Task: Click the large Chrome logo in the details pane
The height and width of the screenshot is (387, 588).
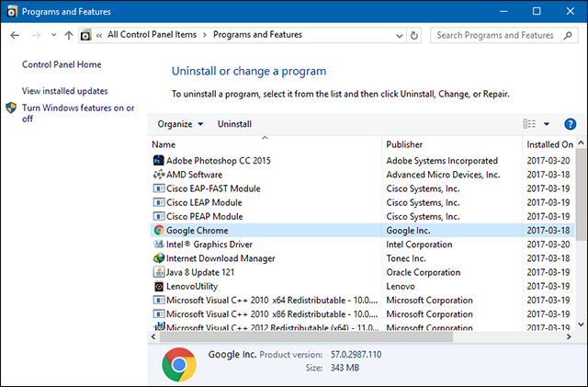Action: click(179, 364)
